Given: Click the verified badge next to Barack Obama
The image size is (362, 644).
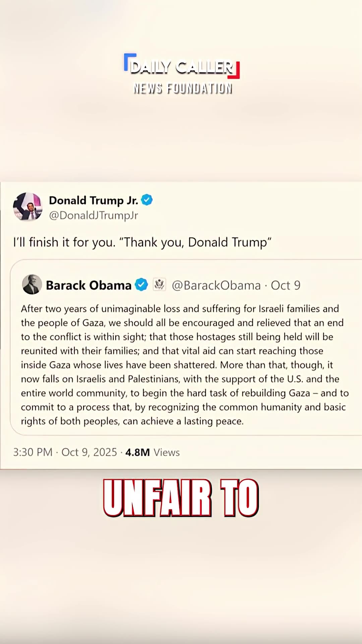Looking at the screenshot, I should point(141,285).
